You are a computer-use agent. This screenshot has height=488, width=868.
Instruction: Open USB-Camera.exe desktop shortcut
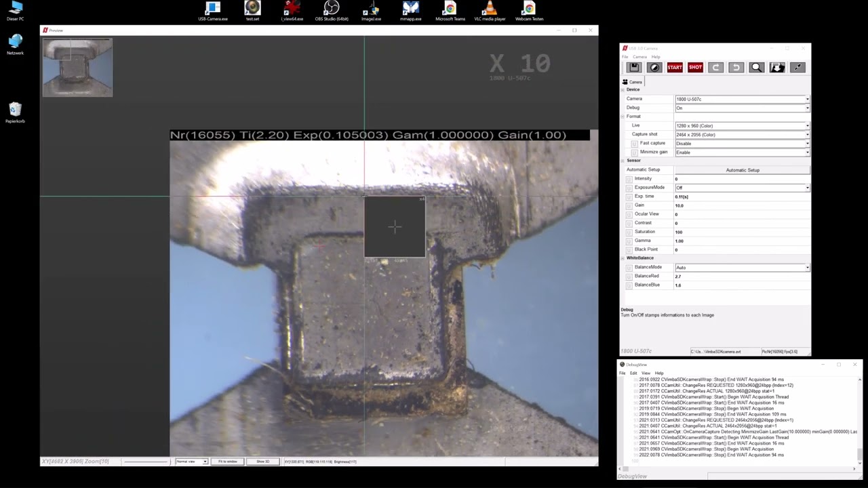(x=213, y=12)
